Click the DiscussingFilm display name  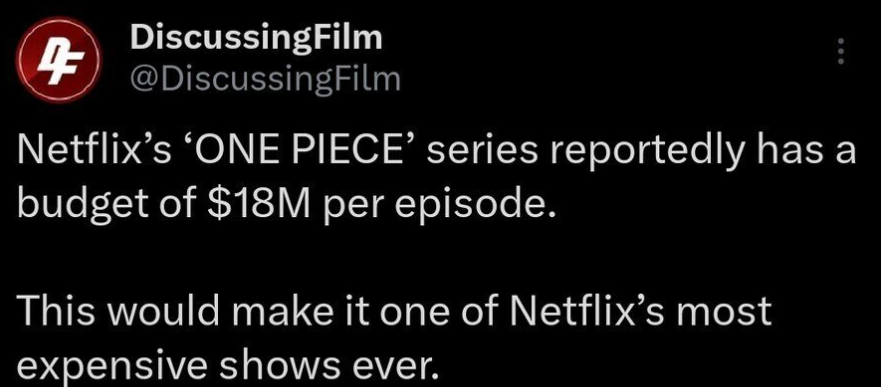pyautogui.click(x=256, y=39)
